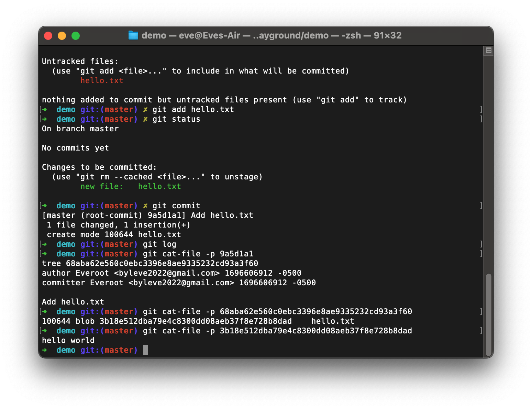
Task: Click the tree hash 68aba62e560c0ebc3396e8ae9335232cd93a3f60
Action: 162,263
